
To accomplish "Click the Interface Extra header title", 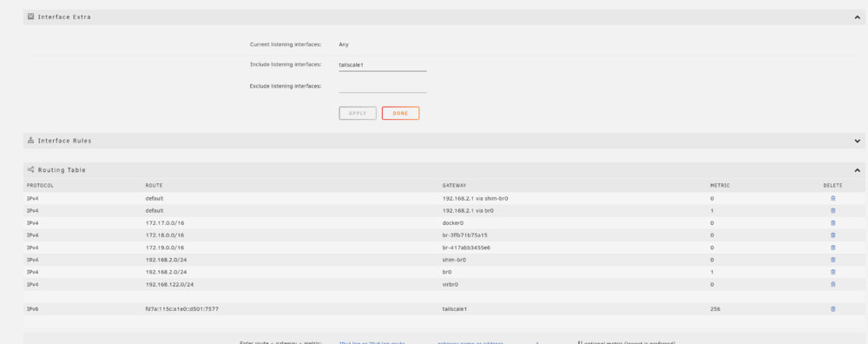I will 64,17.
